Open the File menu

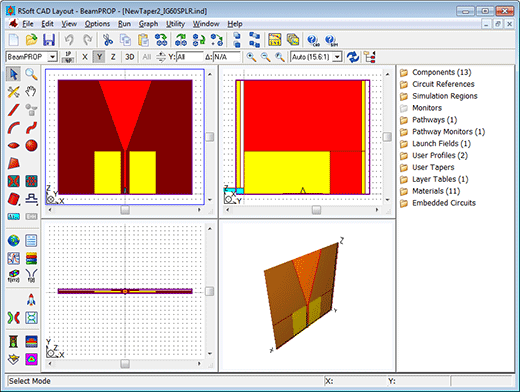pos(28,24)
